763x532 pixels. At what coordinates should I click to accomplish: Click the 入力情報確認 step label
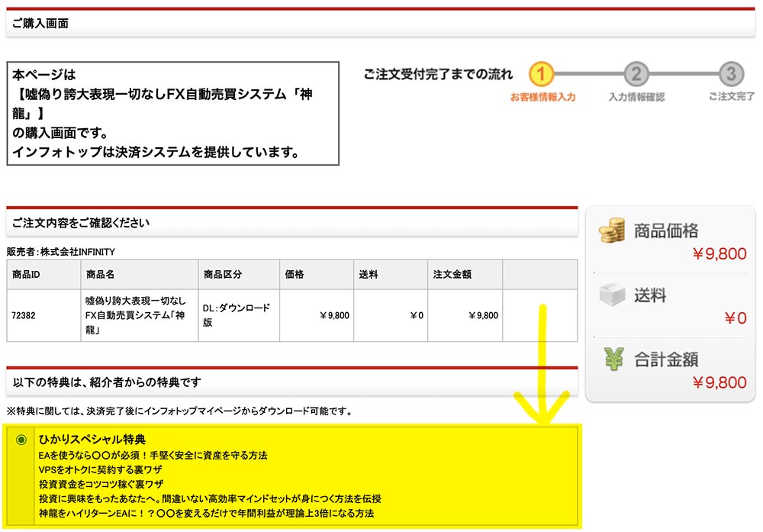click(x=636, y=98)
